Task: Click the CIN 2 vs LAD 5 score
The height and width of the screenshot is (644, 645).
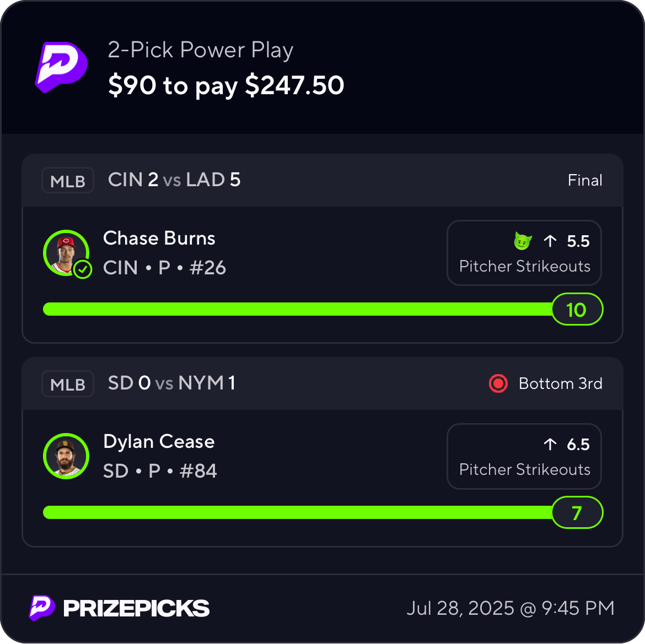Action: pyautogui.click(x=174, y=180)
